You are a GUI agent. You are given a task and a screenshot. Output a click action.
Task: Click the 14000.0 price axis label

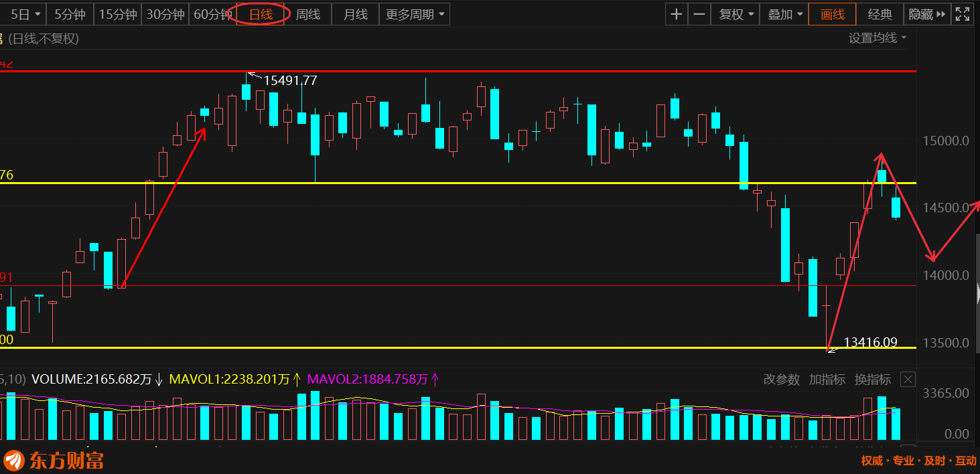tap(947, 275)
